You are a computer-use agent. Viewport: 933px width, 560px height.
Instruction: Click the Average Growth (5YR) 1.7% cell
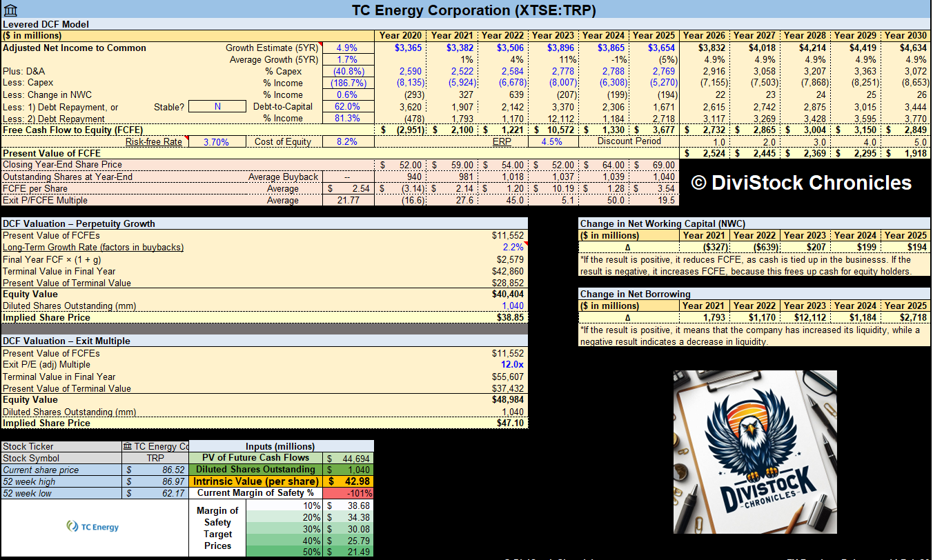[x=347, y=59]
